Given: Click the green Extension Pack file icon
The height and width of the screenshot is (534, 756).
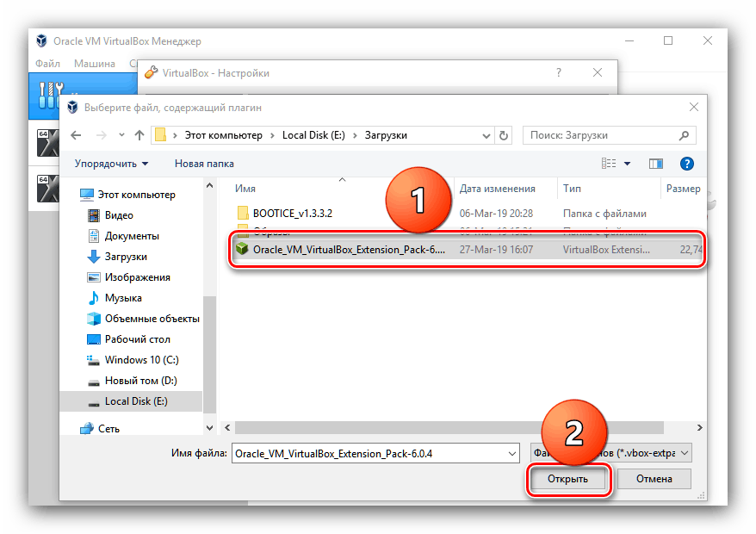Looking at the screenshot, I should 242,250.
